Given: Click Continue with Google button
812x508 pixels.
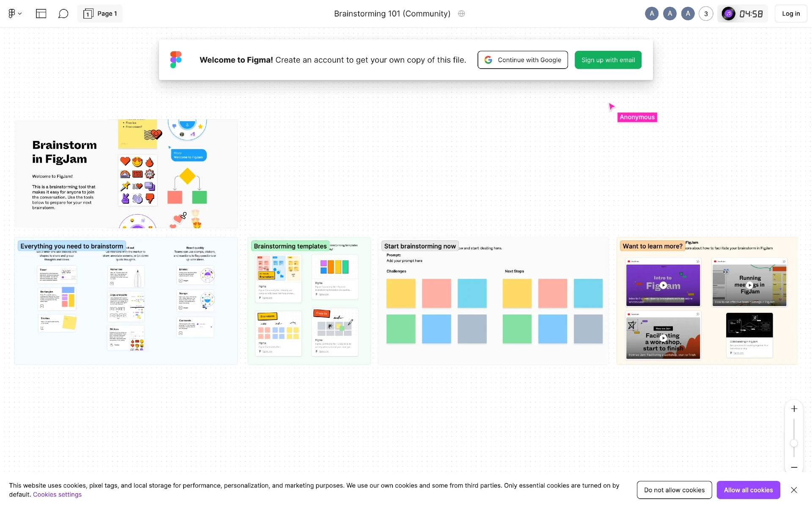Looking at the screenshot, I should click(523, 60).
